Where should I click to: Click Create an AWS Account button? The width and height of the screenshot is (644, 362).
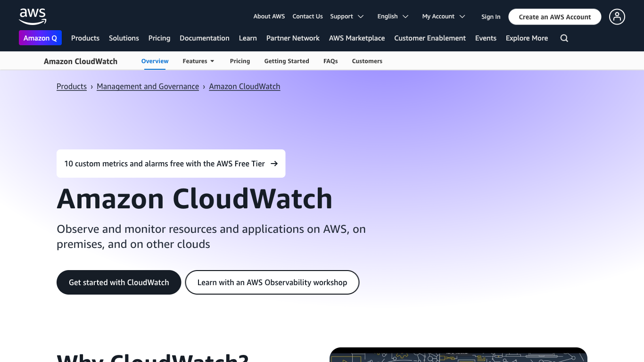pyautogui.click(x=554, y=17)
